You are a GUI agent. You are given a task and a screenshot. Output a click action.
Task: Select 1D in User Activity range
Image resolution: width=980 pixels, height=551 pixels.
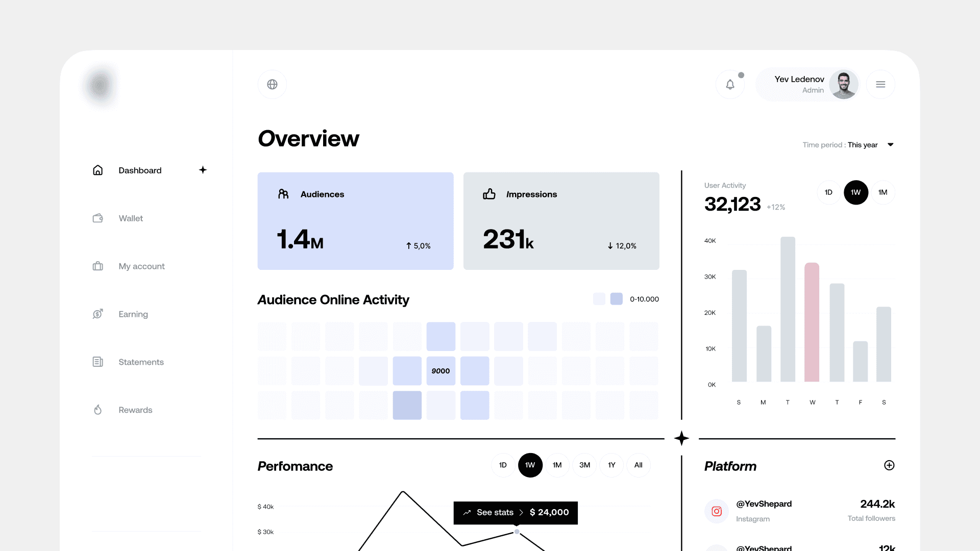[x=828, y=192]
